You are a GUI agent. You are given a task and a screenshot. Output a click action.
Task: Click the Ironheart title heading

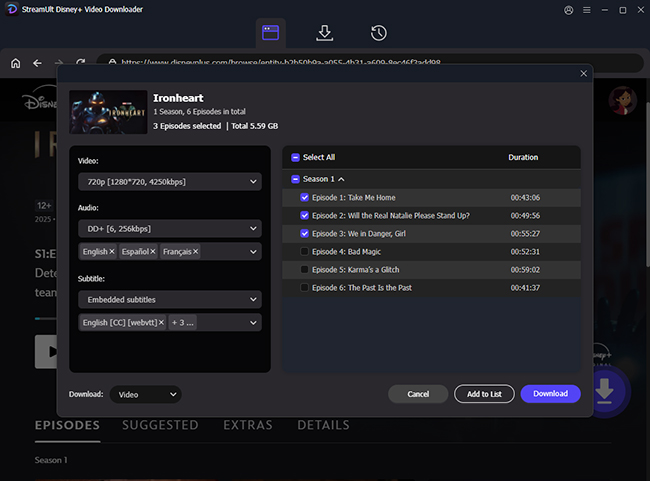point(178,98)
